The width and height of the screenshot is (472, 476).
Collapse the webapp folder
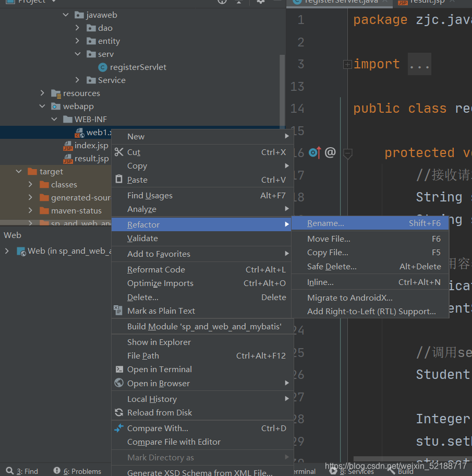(x=42, y=106)
